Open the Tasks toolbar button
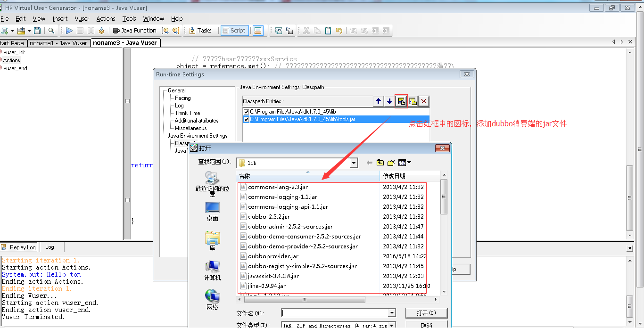The image size is (644, 328). pos(200,31)
